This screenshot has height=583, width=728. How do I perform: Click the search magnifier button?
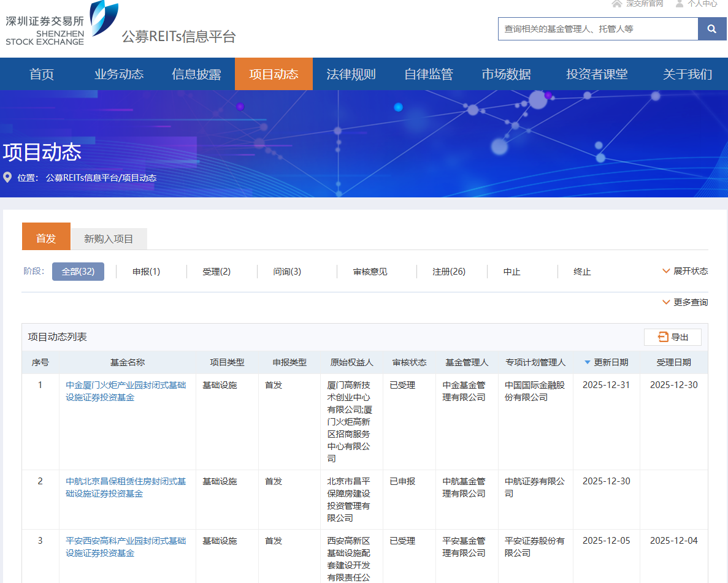[x=711, y=29]
